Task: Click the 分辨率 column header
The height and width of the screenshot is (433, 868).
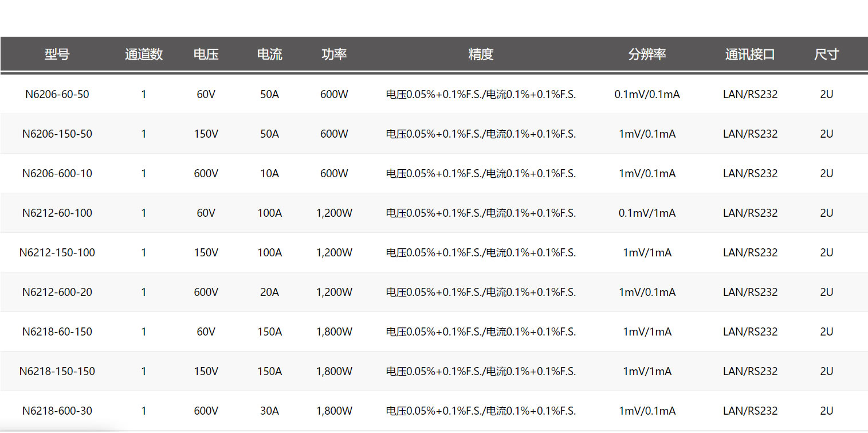Action: point(647,54)
